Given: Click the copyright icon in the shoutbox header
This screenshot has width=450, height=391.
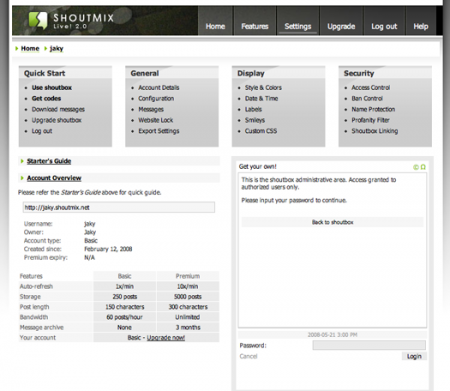Looking at the screenshot, I should 416,167.
